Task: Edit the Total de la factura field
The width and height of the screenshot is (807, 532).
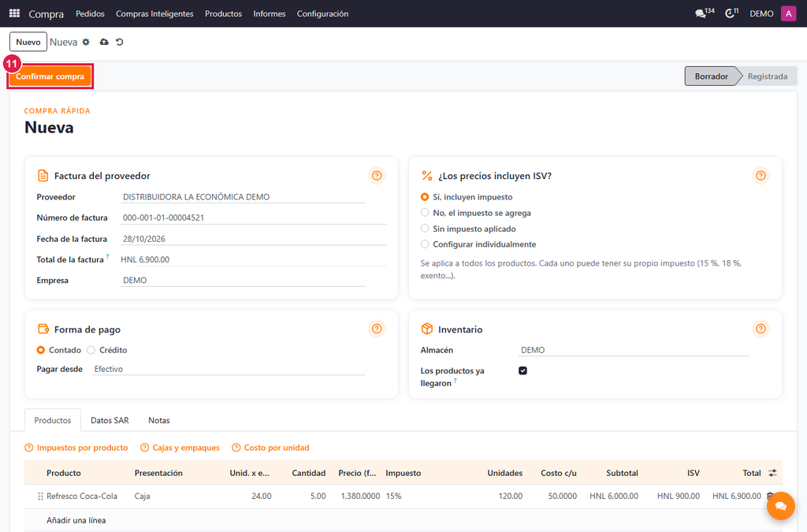Action: [253, 259]
